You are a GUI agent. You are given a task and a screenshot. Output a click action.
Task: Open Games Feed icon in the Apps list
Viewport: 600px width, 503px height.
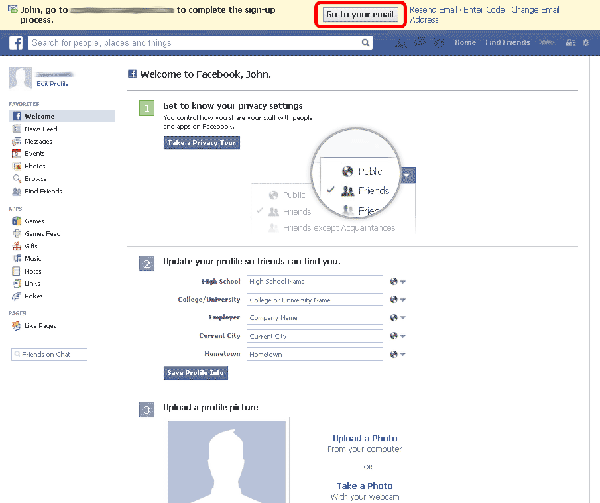tap(16, 233)
